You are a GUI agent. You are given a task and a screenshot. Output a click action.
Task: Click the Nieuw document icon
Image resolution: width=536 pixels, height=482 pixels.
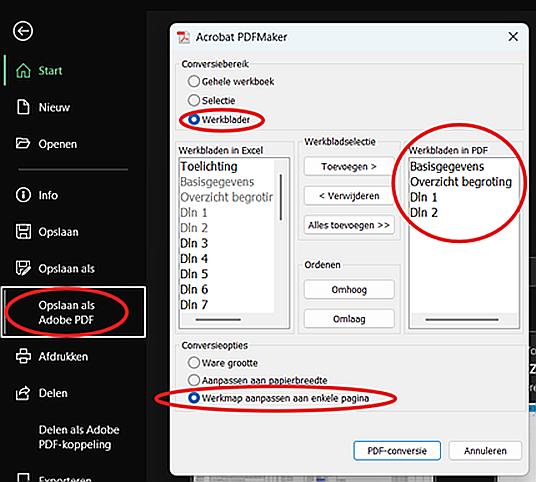(23, 107)
